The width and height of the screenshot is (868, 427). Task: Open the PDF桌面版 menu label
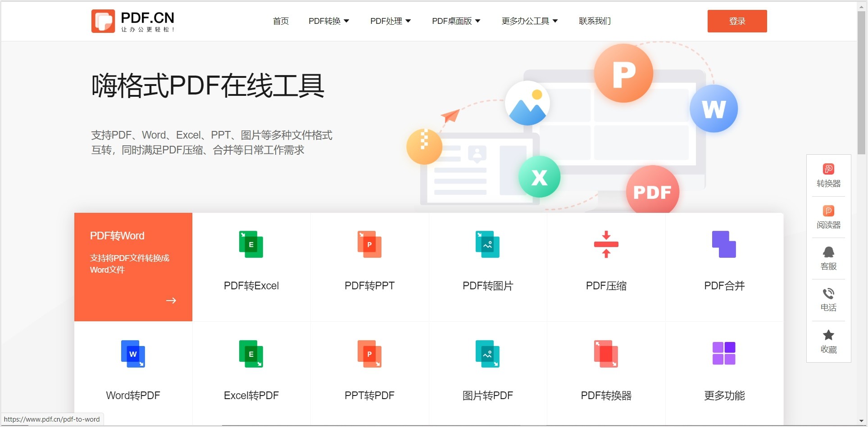tap(452, 21)
